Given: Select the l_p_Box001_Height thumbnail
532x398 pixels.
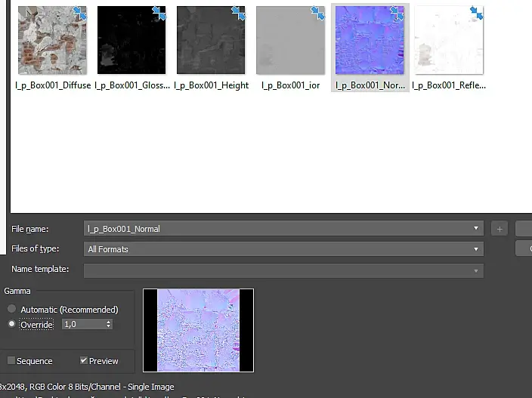Looking at the screenshot, I should pyautogui.click(x=211, y=40).
